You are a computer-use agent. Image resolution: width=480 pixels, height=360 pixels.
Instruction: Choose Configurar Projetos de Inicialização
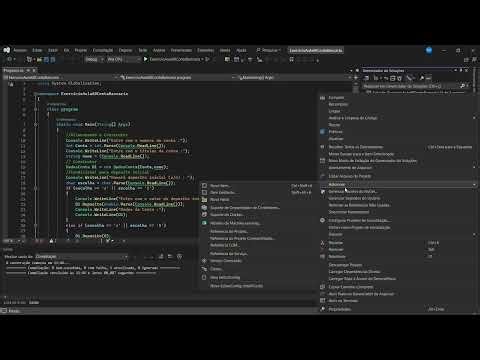(x=398, y=220)
